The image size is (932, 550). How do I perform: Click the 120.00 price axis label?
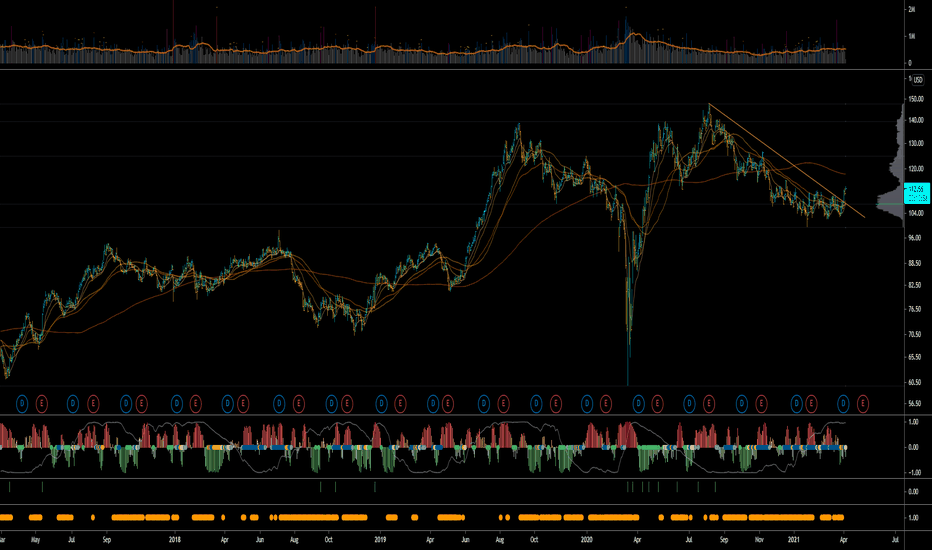916,169
